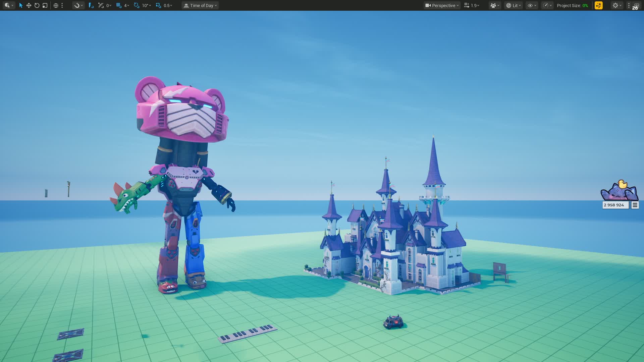
Task: Choose the Rotate tool
Action: point(37,5)
